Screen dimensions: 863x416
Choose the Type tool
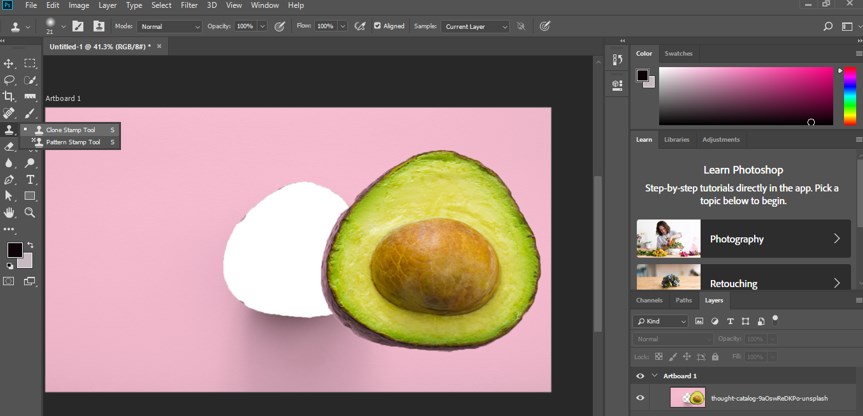click(30, 179)
